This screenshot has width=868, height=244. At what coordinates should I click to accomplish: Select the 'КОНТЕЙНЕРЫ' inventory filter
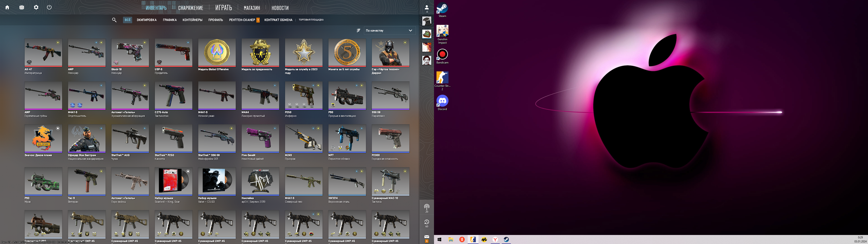pos(192,20)
